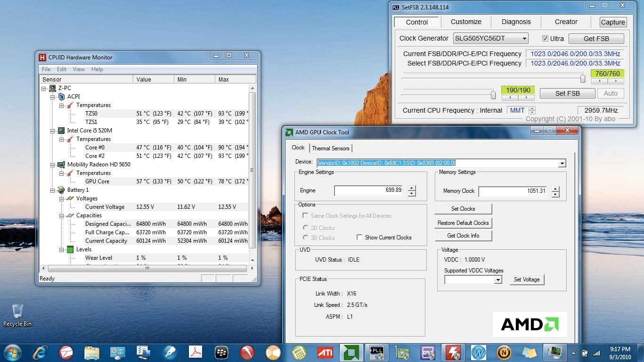Switch to the Diagnosis tab in SetFSB
The width and height of the screenshot is (644, 362).
[516, 22]
